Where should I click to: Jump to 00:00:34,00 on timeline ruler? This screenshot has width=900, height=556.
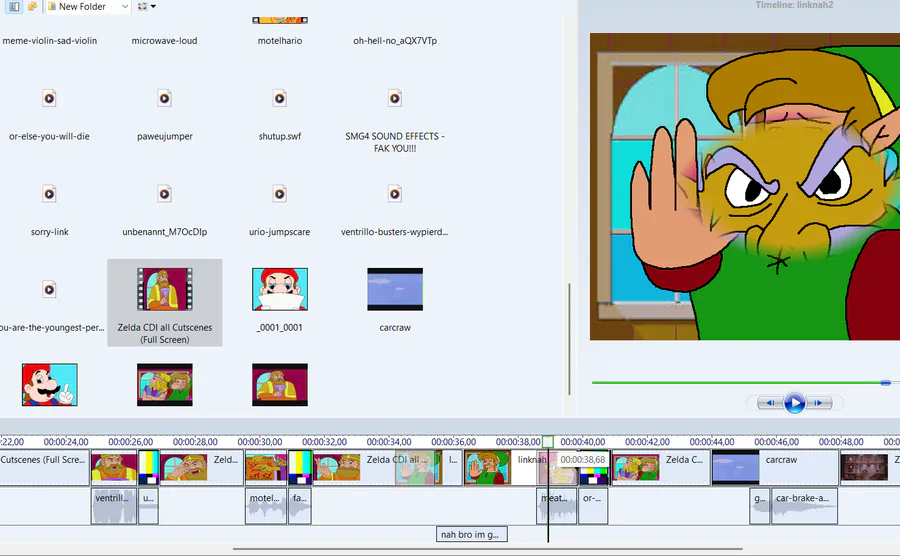click(x=389, y=442)
